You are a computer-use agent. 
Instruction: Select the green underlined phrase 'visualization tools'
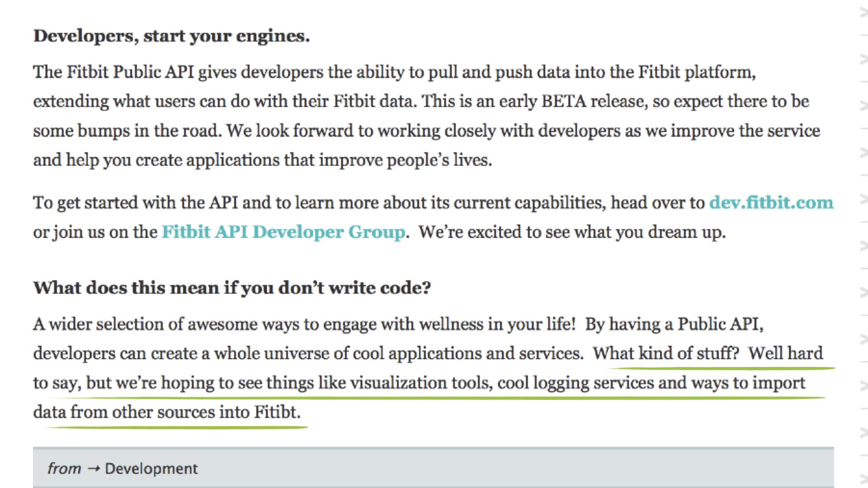[420, 383]
